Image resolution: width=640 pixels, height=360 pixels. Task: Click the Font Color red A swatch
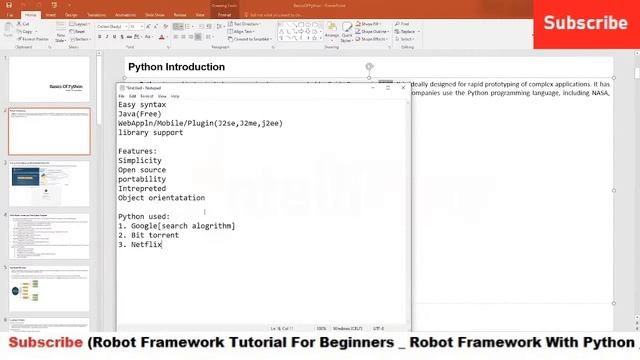tap(162, 37)
